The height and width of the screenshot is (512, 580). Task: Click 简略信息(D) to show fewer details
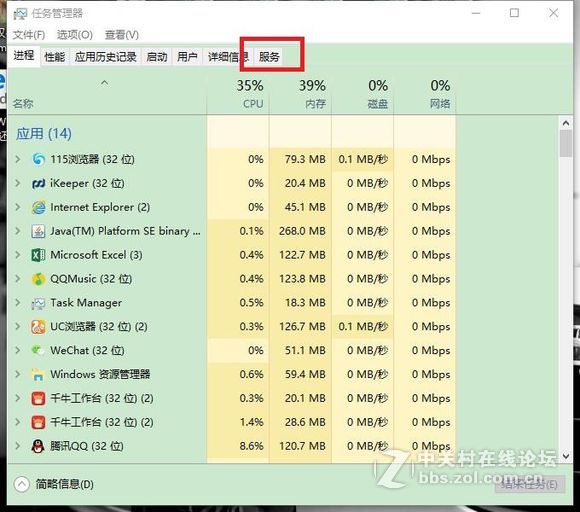(64, 484)
